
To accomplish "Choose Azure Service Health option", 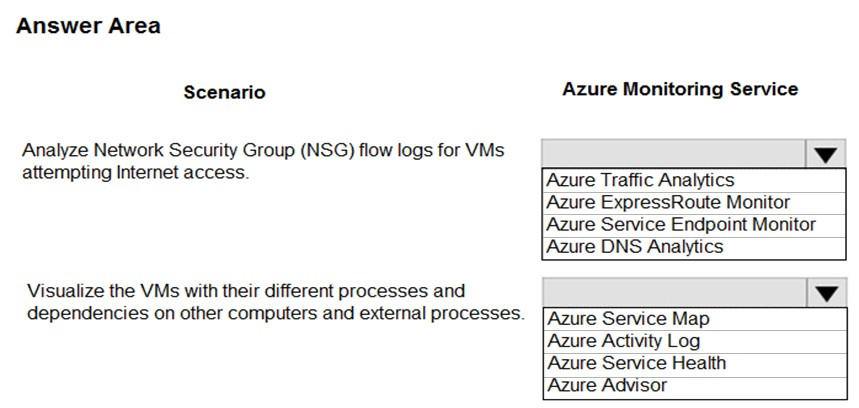I will coord(694,364).
